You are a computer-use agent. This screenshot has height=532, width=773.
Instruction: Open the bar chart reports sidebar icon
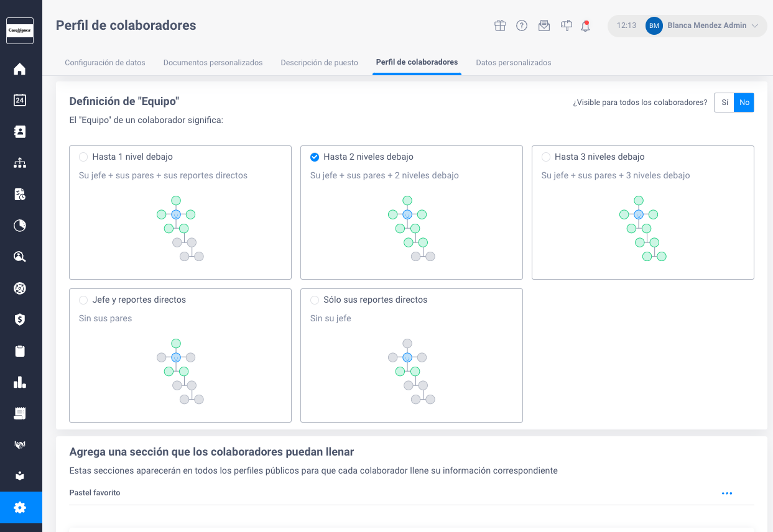click(x=20, y=382)
